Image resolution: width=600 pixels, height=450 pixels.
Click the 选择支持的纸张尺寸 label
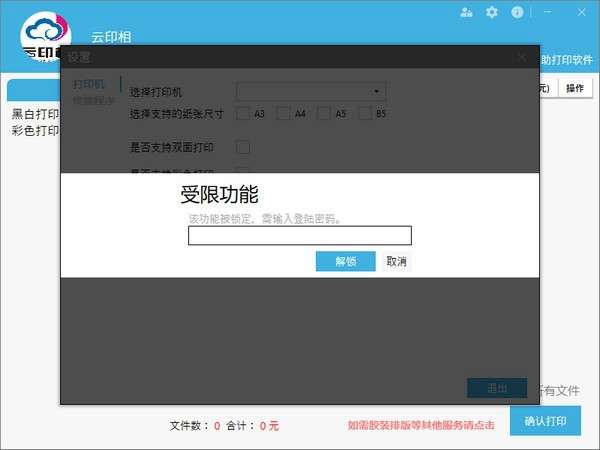click(x=176, y=114)
